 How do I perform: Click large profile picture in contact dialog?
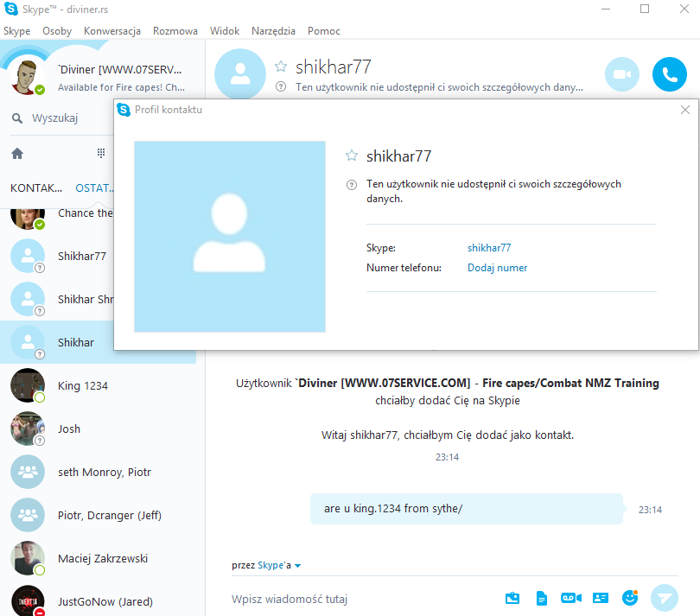click(x=230, y=237)
